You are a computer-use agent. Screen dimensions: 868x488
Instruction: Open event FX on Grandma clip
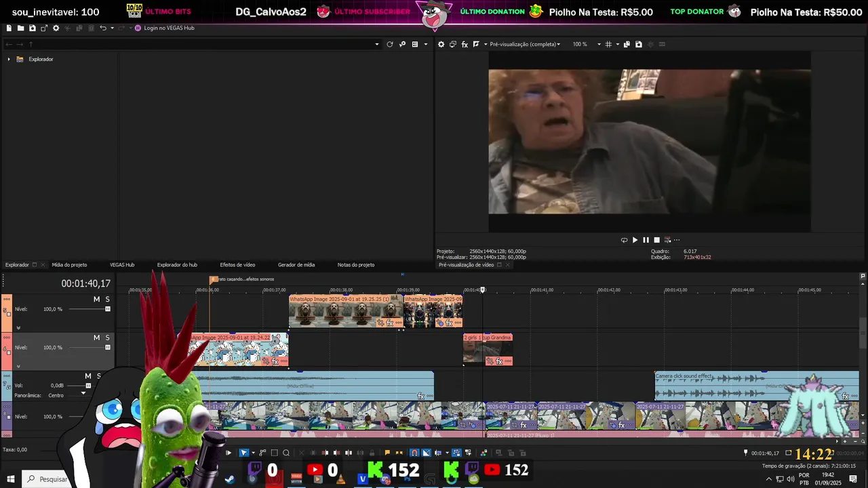(499, 362)
